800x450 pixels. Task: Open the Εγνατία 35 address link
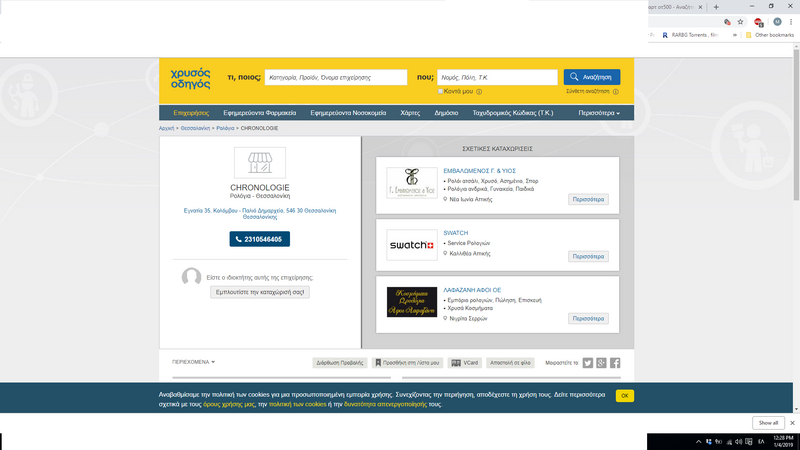click(x=260, y=213)
